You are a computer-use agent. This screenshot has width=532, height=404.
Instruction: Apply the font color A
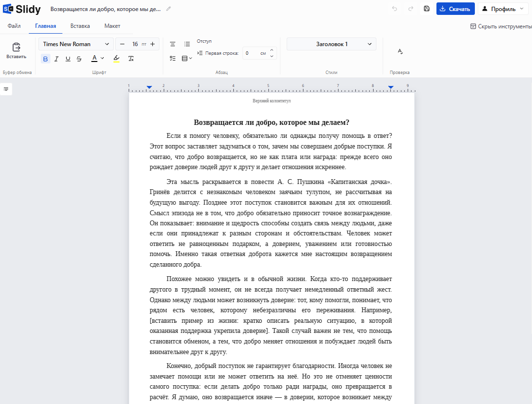click(95, 59)
